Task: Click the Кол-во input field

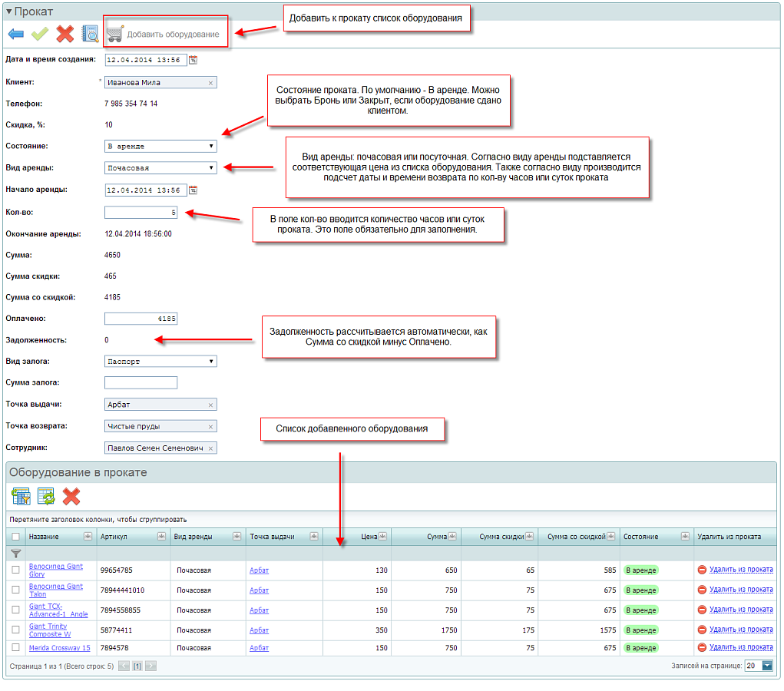Action: point(141,213)
